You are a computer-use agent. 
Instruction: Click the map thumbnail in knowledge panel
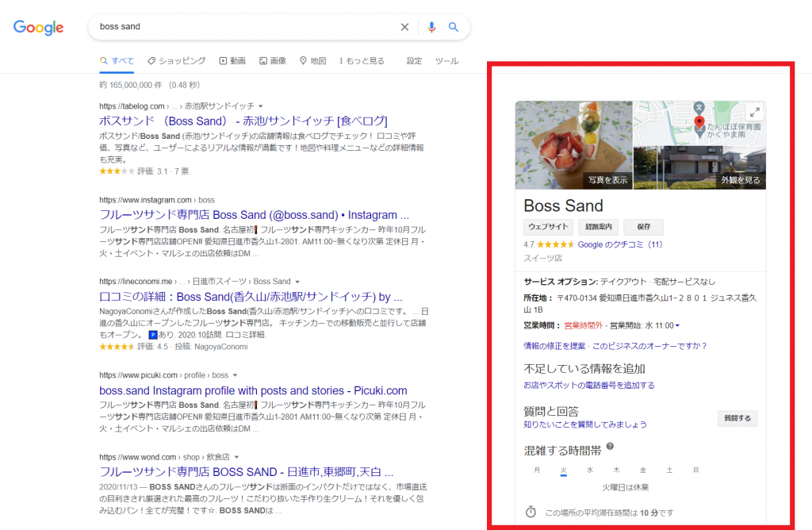tap(699, 123)
